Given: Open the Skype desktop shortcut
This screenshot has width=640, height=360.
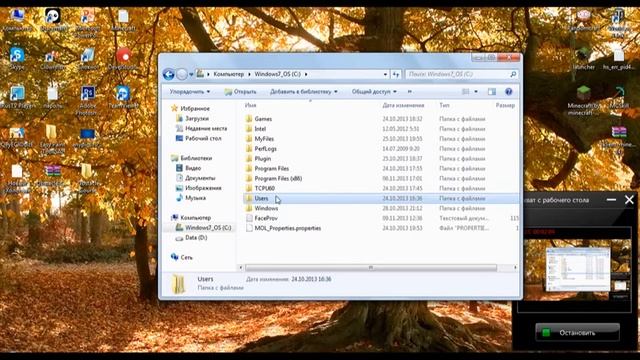Looking at the screenshot, I should tap(17, 58).
